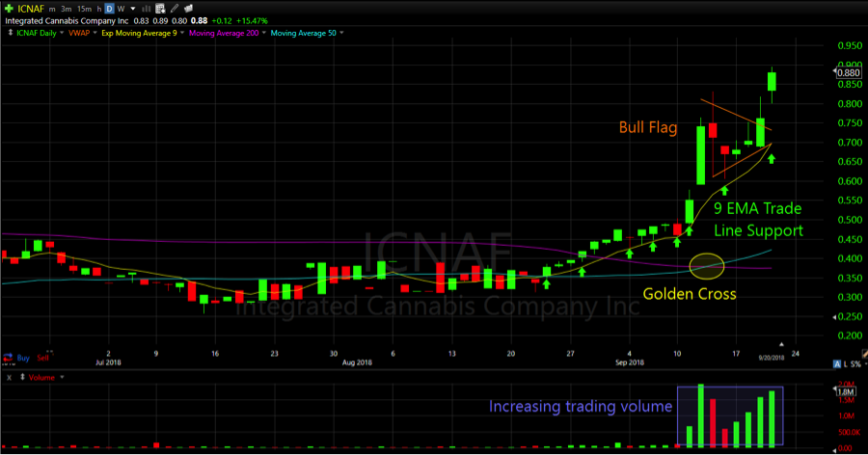The height and width of the screenshot is (455, 868).
Task: Click the 1.8M volume axis label
Action: [846, 391]
